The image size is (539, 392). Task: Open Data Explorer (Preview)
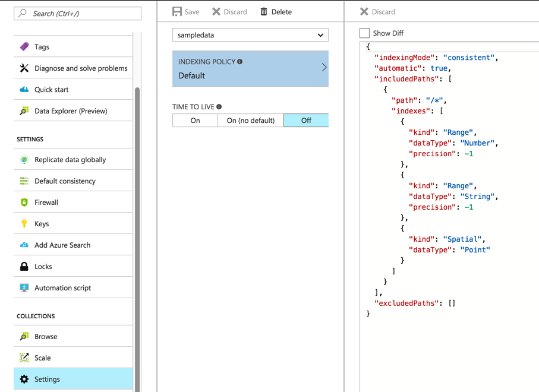73,110
